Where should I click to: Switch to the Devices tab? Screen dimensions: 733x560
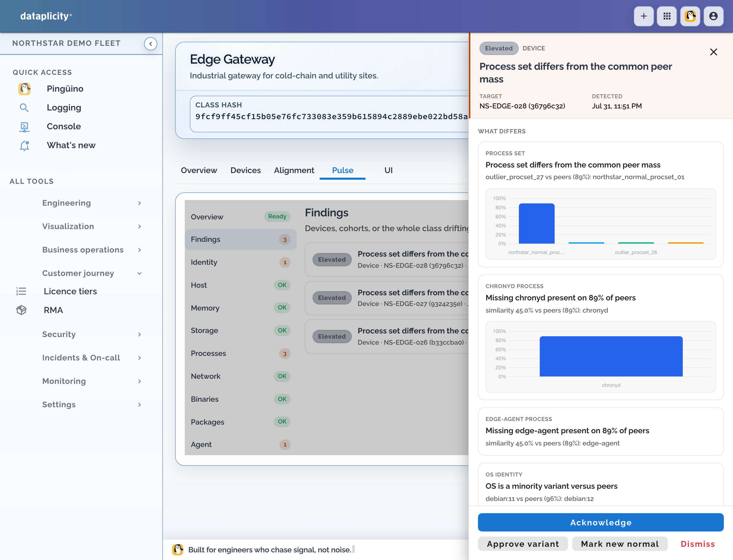pos(245,170)
